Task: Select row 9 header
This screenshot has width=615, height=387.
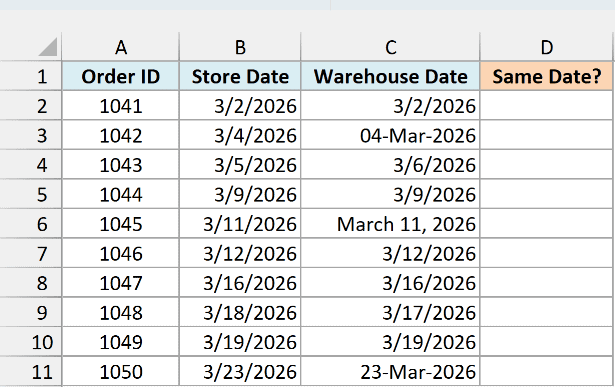Action: tap(31, 313)
